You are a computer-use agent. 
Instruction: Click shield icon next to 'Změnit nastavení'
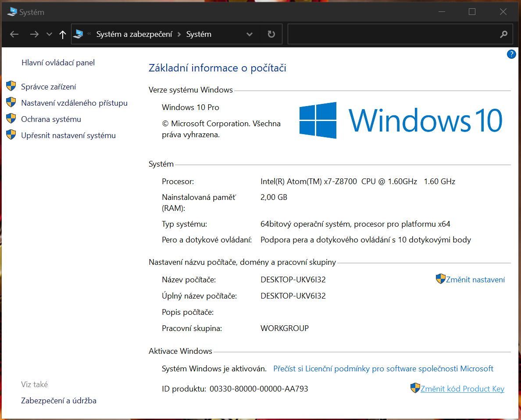click(x=441, y=279)
